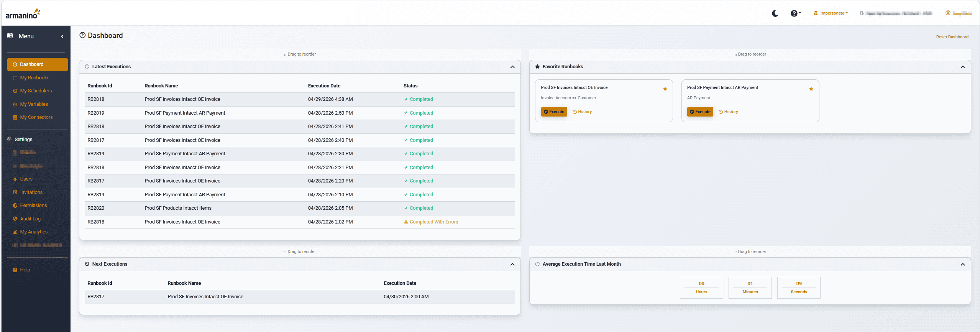Collapse the Latest Executions panel
Viewport: 980px width, 332px height.
coord(512,67)
